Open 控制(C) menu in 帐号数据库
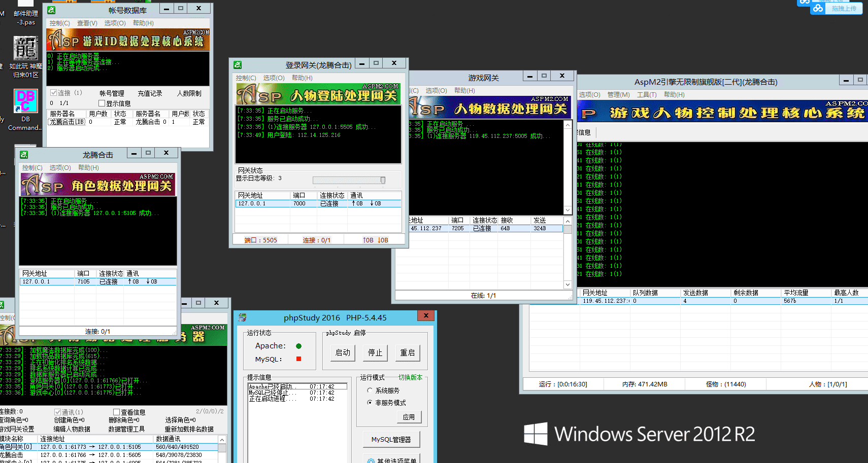868x463 pixels. click(x=59, y=23)
